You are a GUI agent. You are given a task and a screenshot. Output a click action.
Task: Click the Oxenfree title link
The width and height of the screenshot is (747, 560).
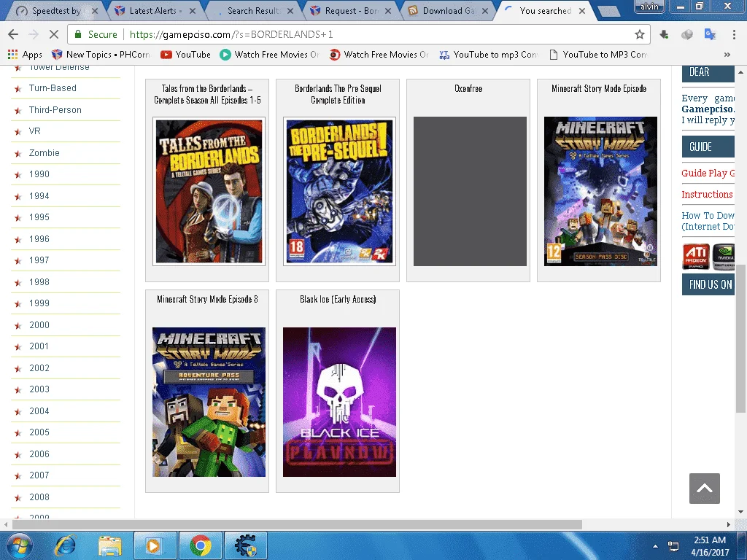point(468,88)
